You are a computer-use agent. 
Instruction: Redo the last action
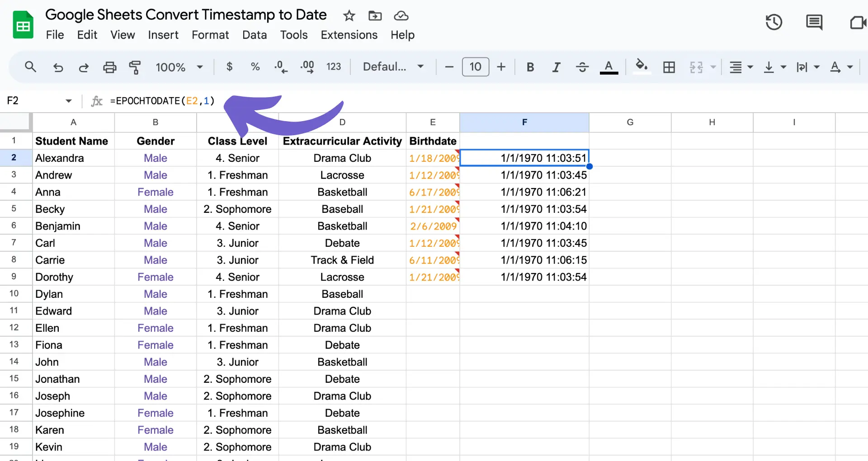point(84,67)
